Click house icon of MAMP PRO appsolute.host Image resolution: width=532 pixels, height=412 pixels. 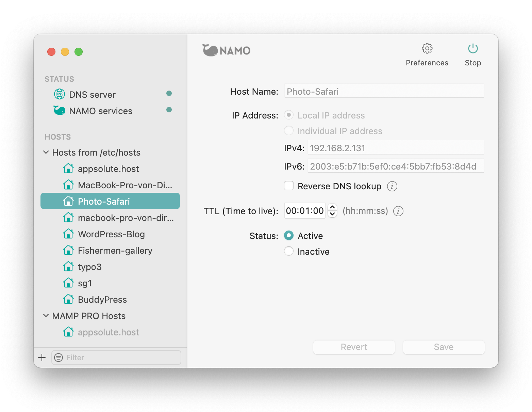click(x=68, y=332)
